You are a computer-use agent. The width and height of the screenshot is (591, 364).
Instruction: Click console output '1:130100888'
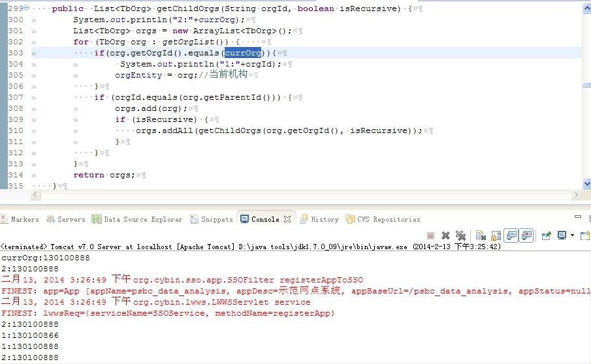(x=30, y=346)
